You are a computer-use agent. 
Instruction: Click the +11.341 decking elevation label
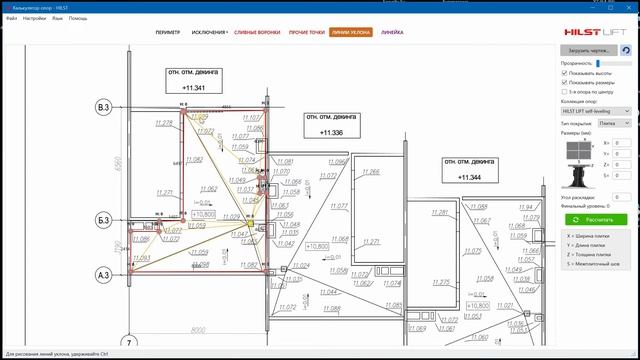(194, 81)
